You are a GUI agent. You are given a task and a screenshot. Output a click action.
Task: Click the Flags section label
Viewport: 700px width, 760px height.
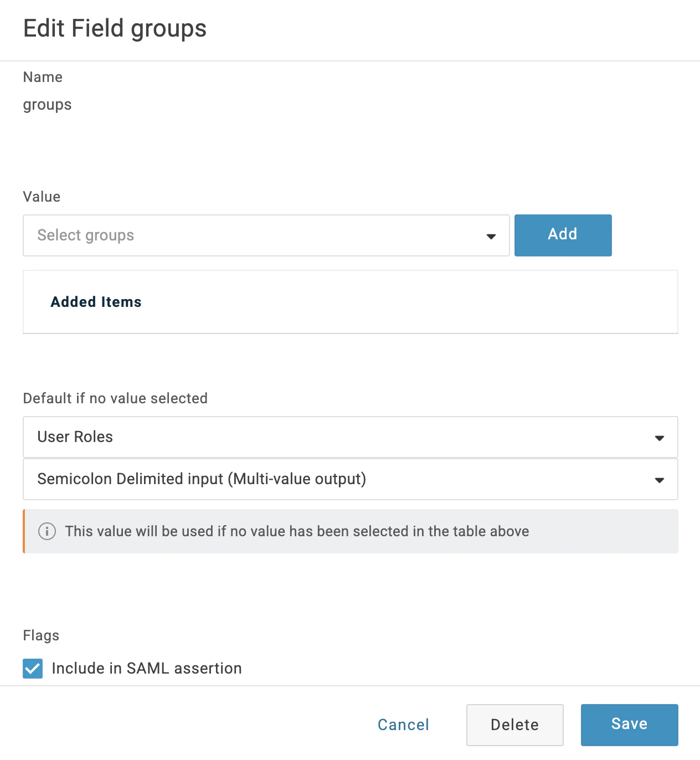41,635
